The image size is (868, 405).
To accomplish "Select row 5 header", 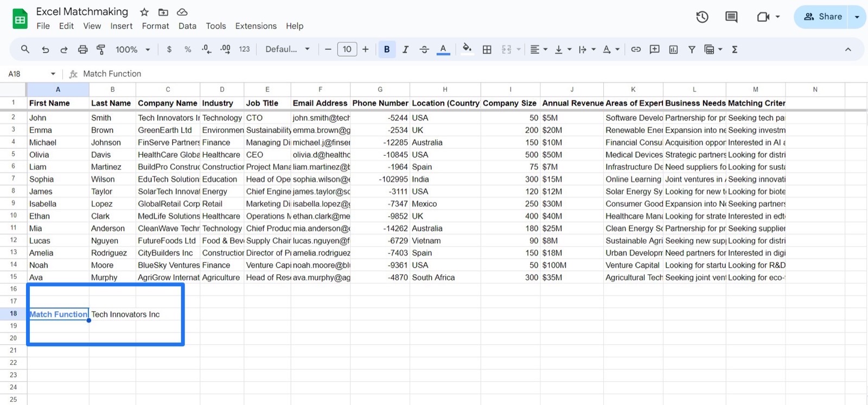I will pos(13,154).
